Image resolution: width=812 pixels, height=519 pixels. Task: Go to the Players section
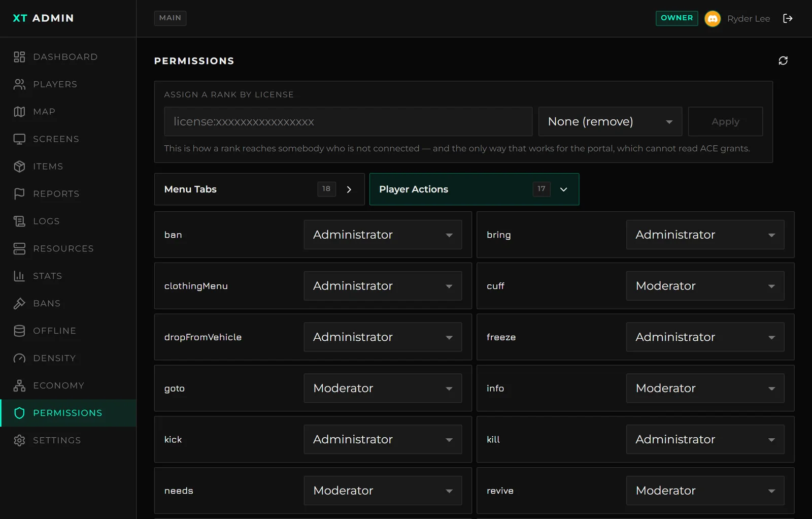[68, 84]
